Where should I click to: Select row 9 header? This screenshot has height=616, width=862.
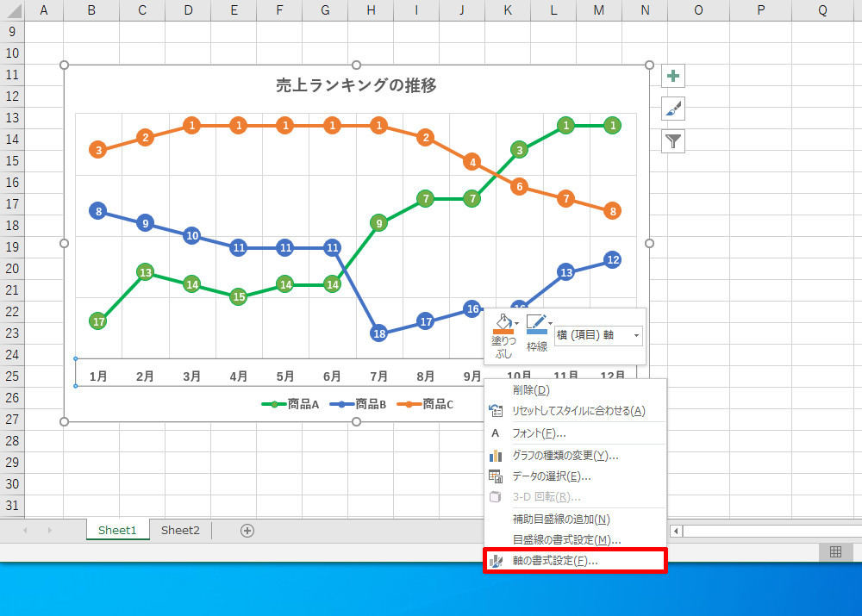point(12,32)
